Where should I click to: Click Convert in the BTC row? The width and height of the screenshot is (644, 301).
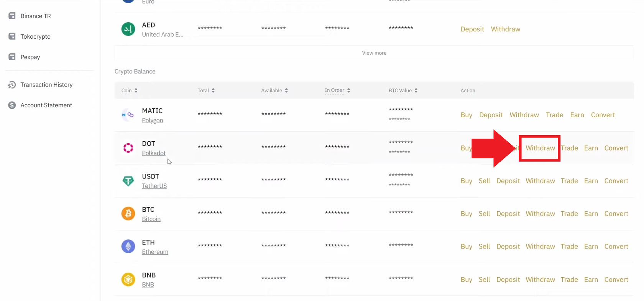click(616, 214)
